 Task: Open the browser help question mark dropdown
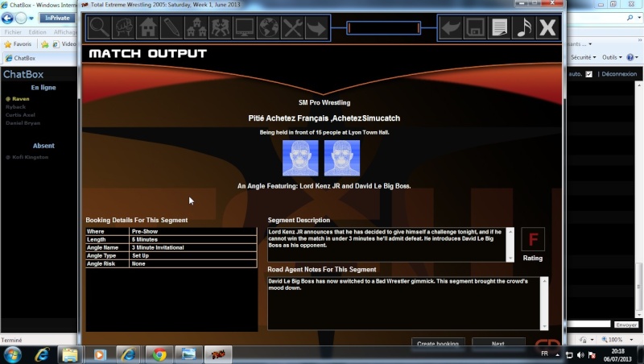pyautogui.click(x=632, y=57)
